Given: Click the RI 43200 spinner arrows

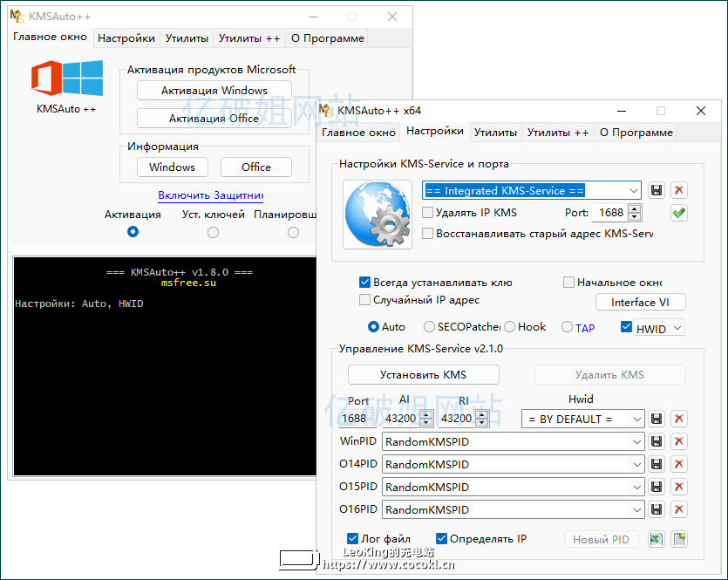Looking at the screenshot, I should (x=482, y=419).
